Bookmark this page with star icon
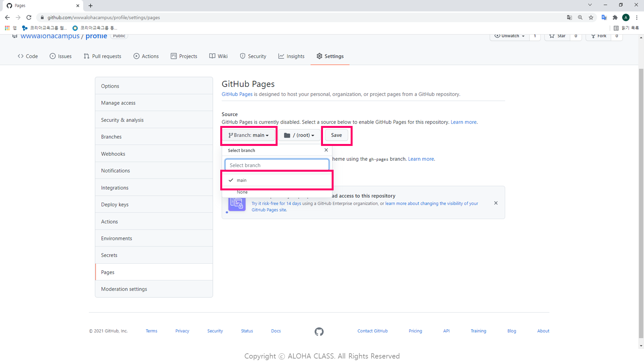Viewport: 644px width, 364px height. point(591,17)
